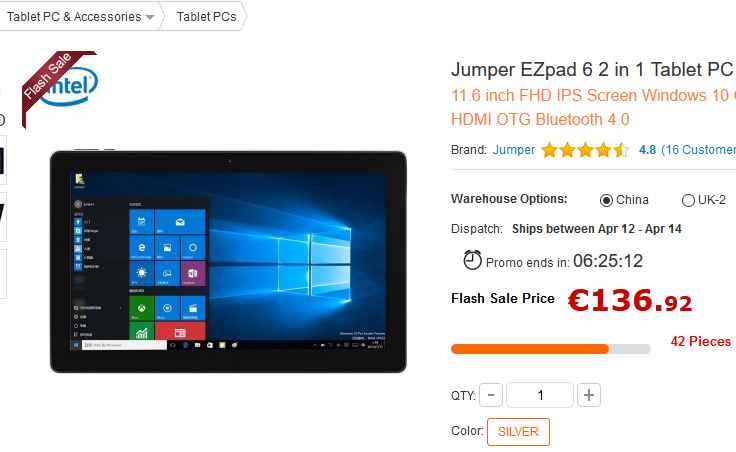View the 16 customer reviews link
The width and height of the screenshot is (736, 452).
(x=698, y=150)
